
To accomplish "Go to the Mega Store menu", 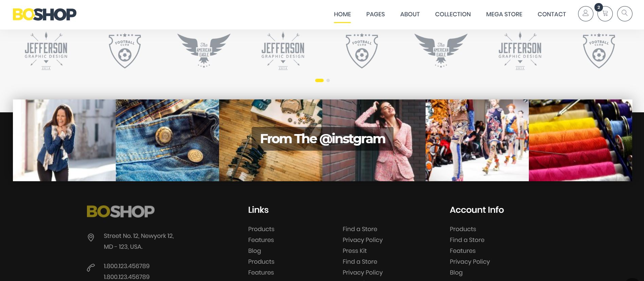I will click(x=504, y=14).
